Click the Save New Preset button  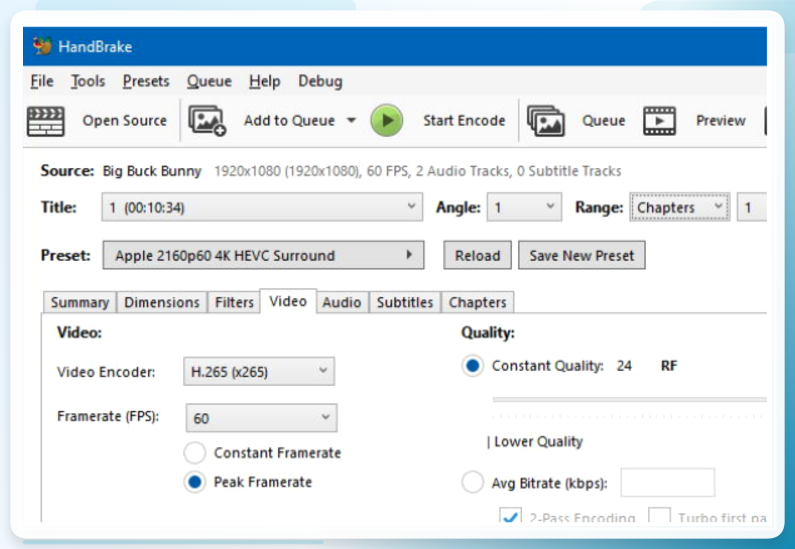click(582, 255)
